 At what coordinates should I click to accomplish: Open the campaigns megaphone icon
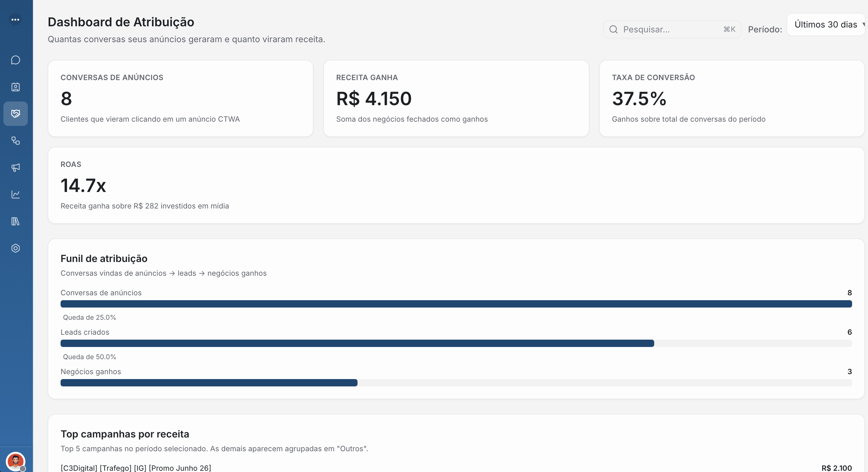coord(16,168)
